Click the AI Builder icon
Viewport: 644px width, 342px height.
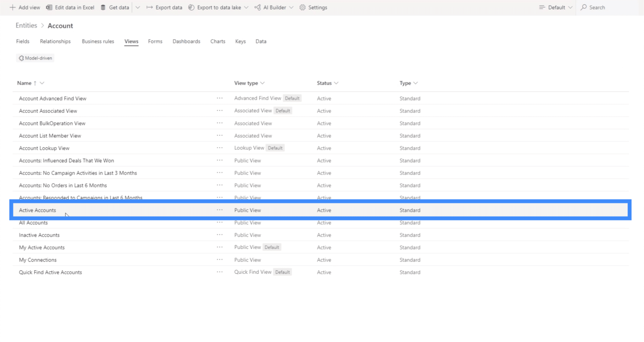coord(257,7)
